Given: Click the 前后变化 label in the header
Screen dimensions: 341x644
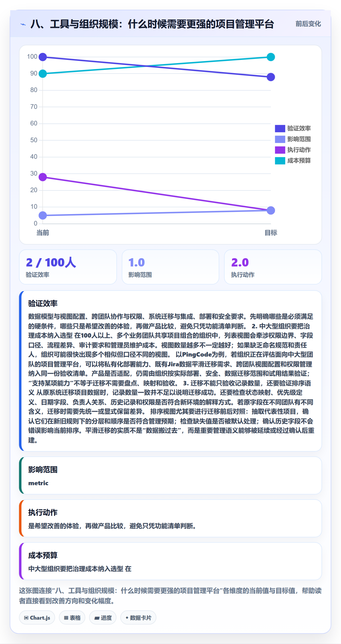Looking at the screenshot, I should tap(308, 24).
